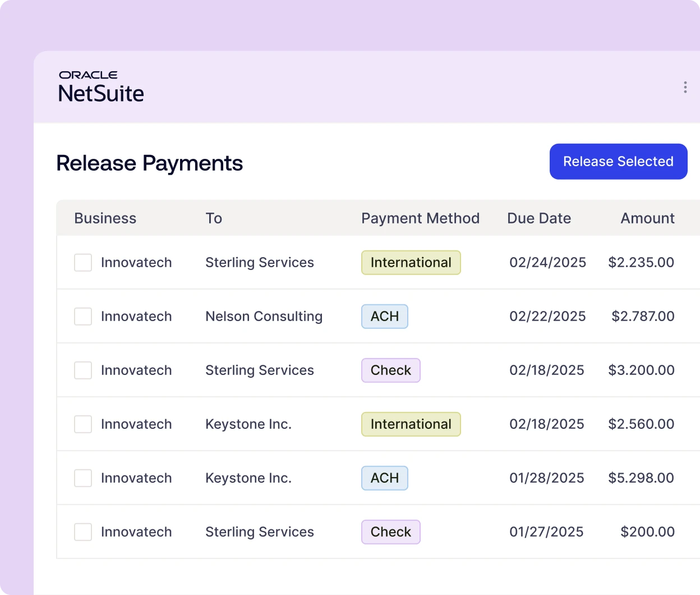Click the ACH tag for Nelson Consulting

coord(385,317)
